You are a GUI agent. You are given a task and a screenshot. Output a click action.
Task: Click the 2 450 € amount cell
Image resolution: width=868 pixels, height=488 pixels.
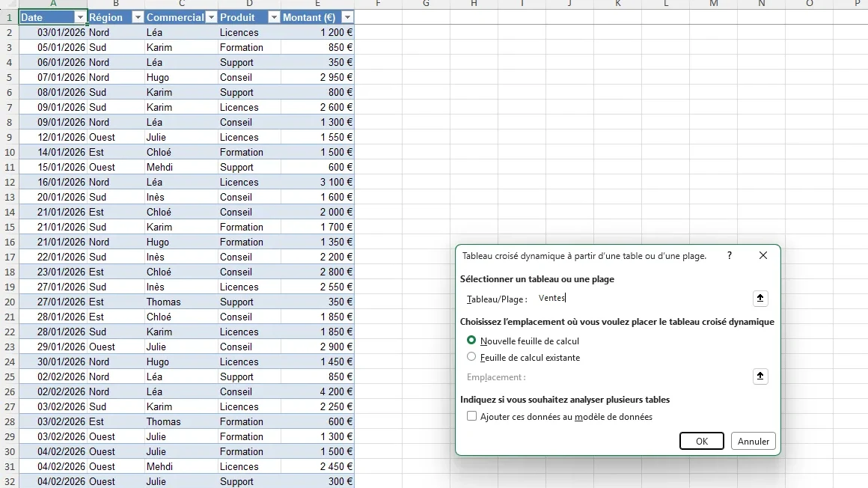(x=317, y=466)
